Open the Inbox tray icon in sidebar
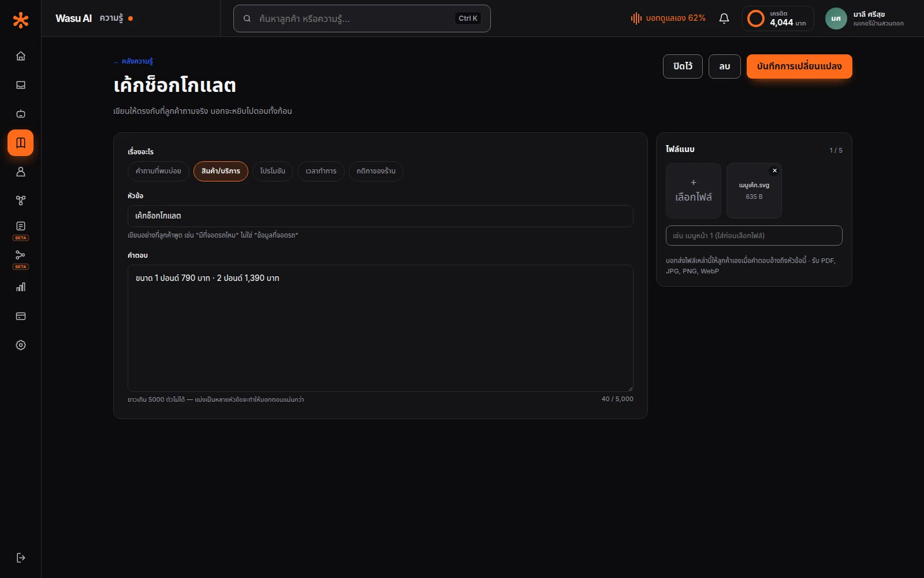This screenshot has height=578, width=924. pos(21,85)
